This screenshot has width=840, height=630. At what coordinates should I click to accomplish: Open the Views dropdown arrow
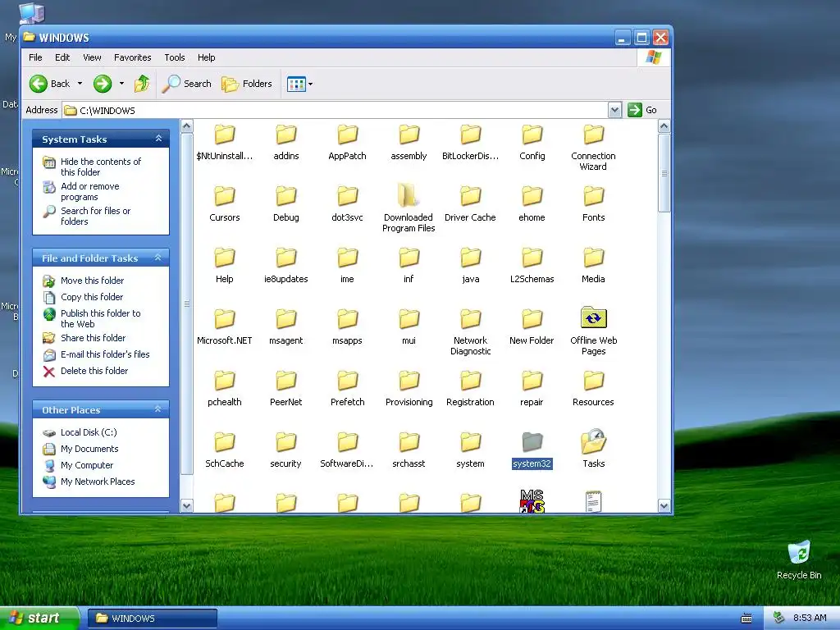pos(310,84)
